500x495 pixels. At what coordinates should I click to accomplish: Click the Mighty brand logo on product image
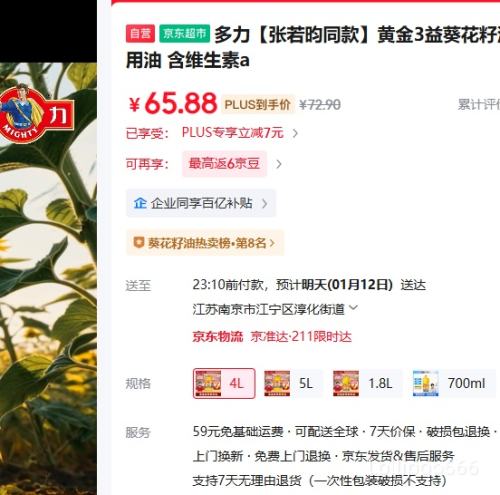pos(36,113)
